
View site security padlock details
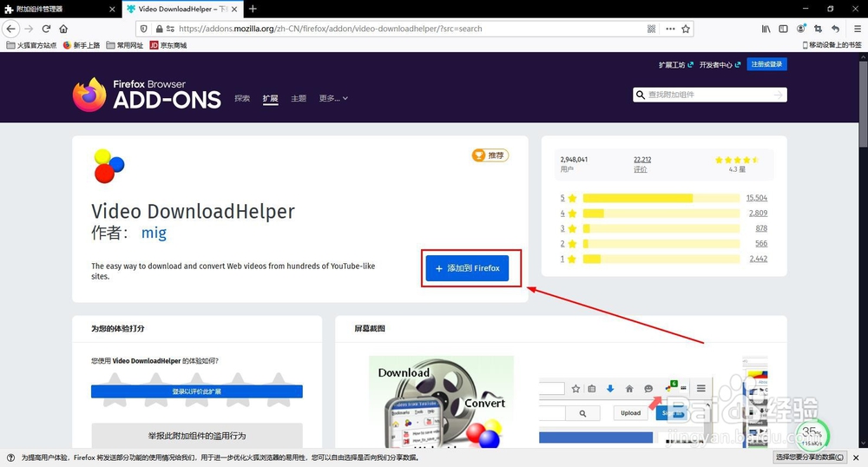coord(160,29)
